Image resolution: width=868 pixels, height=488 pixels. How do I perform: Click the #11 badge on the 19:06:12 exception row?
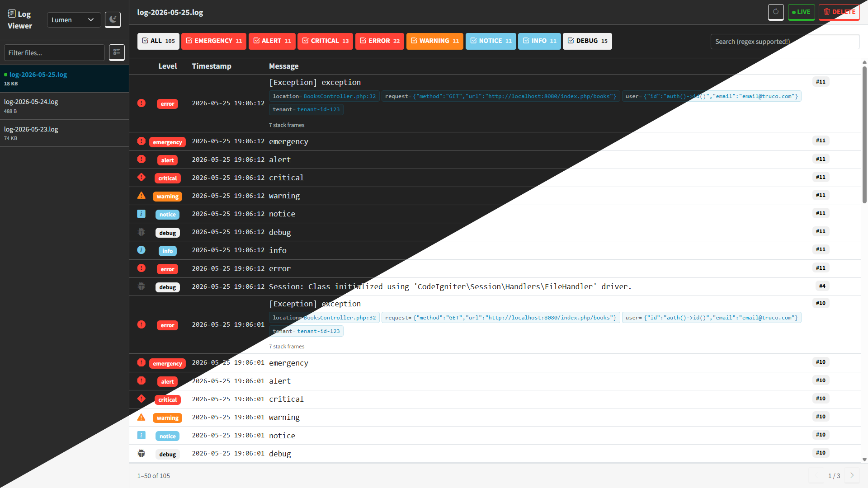tap(821, 82)
